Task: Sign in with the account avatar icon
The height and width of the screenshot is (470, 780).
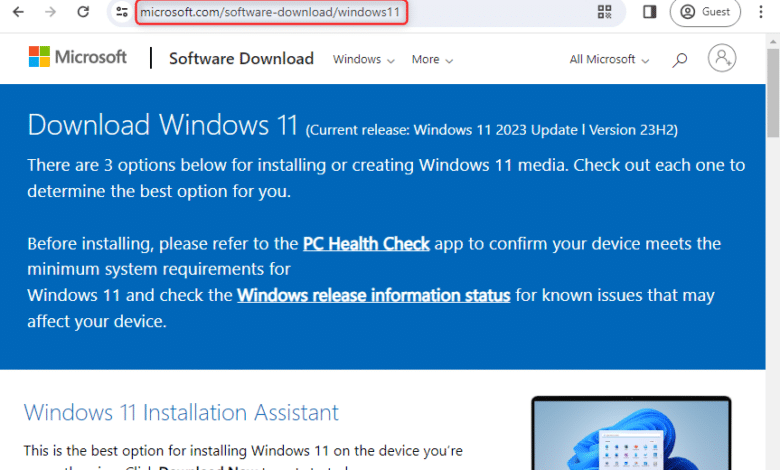Action: coord(722,58)
